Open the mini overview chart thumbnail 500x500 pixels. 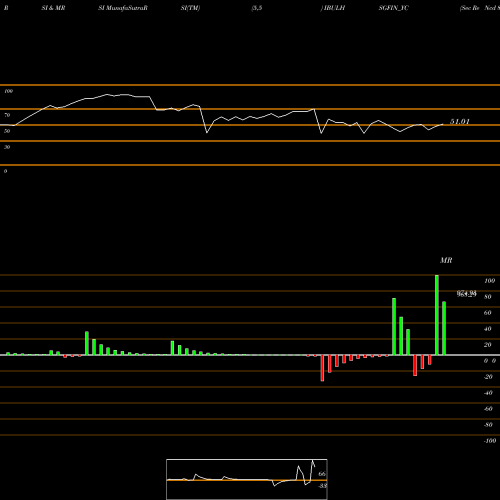click(247, 479)
